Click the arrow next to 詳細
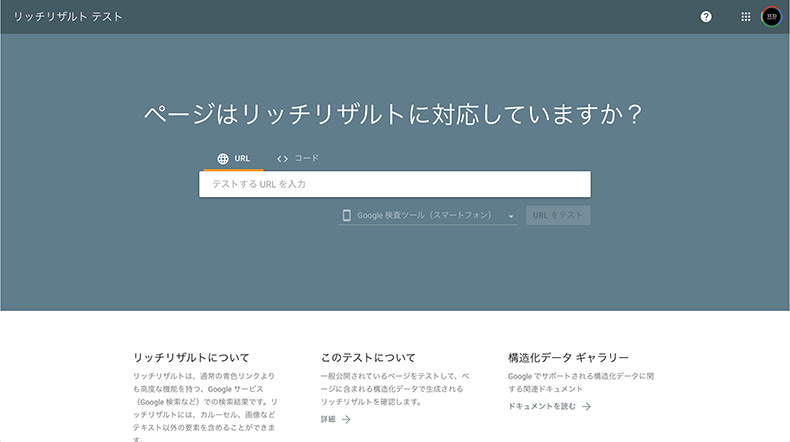790x442 pixels. tap(346, 419)
